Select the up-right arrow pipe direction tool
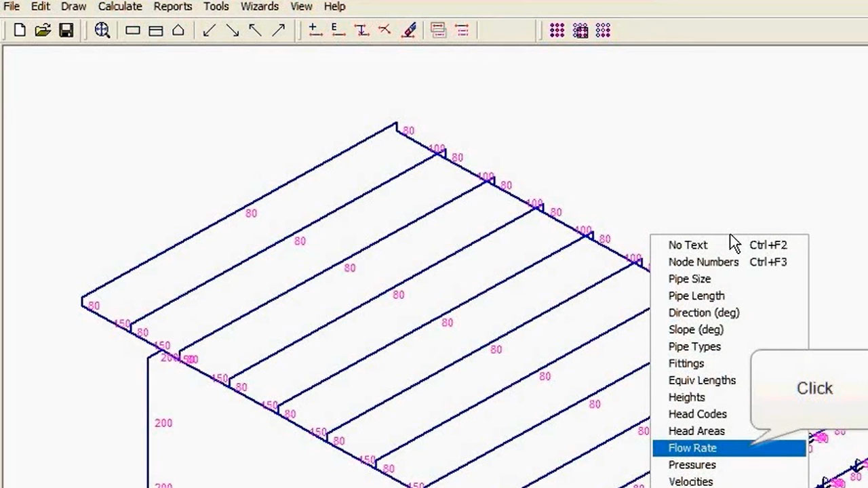This screenshot has width=868, height=488. [x=278, y=30]
